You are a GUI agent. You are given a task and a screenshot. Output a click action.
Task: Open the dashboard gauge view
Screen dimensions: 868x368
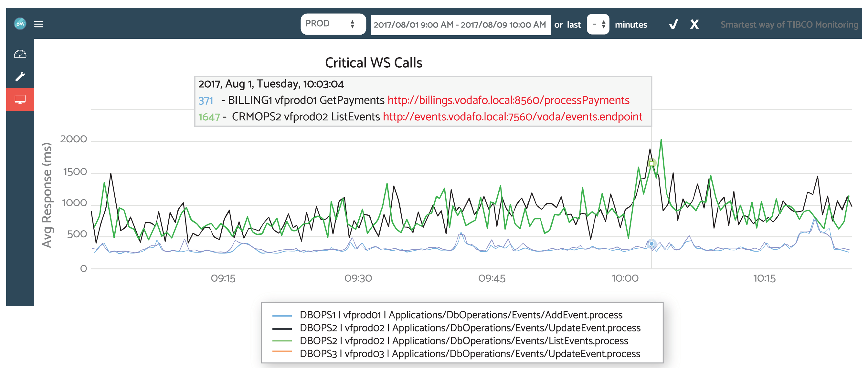tap(20, 53)
